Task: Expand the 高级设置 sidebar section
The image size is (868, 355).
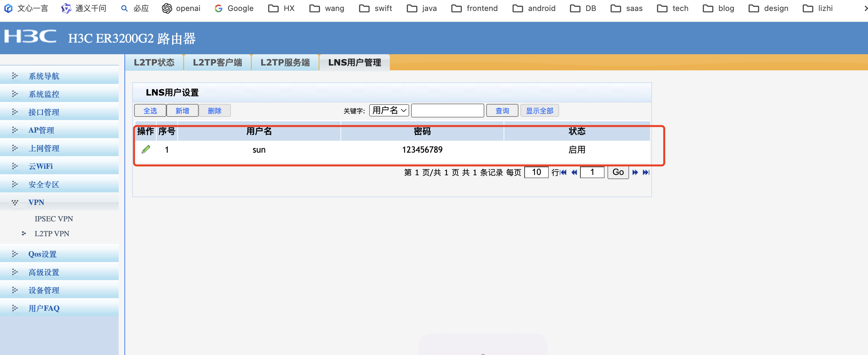Action: pos(44,272)
